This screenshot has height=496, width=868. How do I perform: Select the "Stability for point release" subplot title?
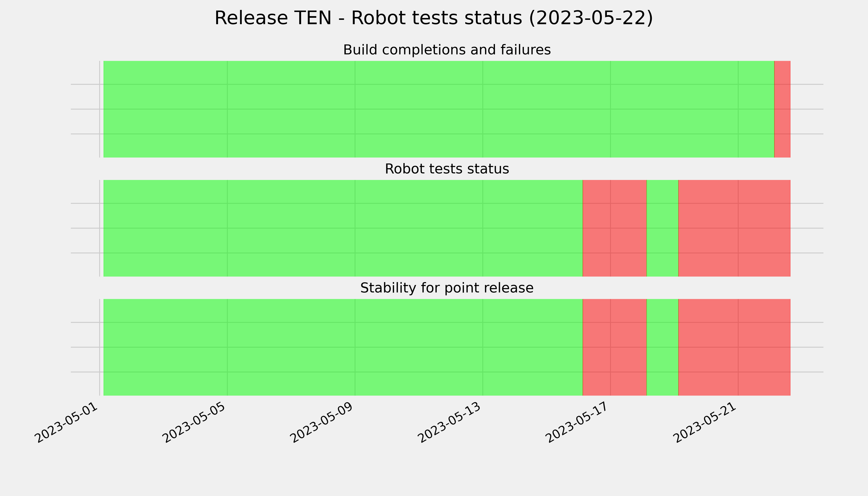447,288
